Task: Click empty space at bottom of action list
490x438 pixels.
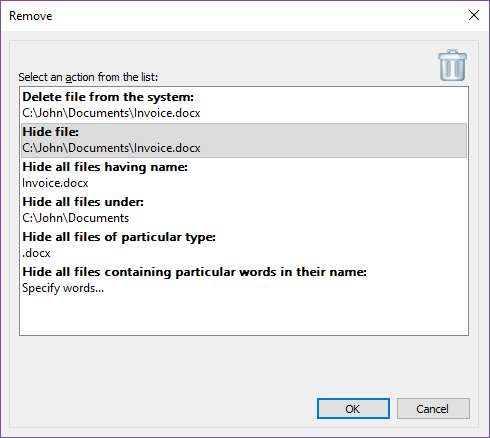Action: tap(244, 315)
